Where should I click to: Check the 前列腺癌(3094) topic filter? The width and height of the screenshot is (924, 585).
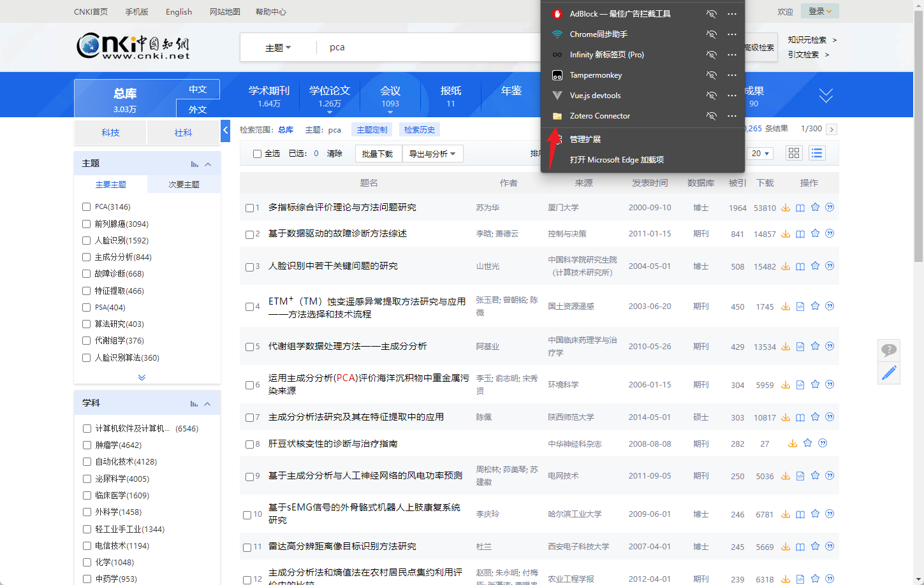(x=86, y=224)
